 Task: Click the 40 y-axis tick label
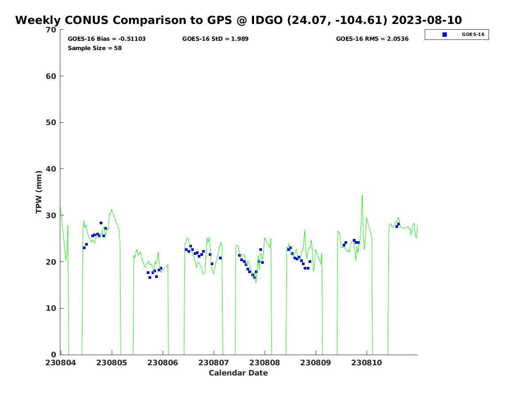[x=51, y=169]
